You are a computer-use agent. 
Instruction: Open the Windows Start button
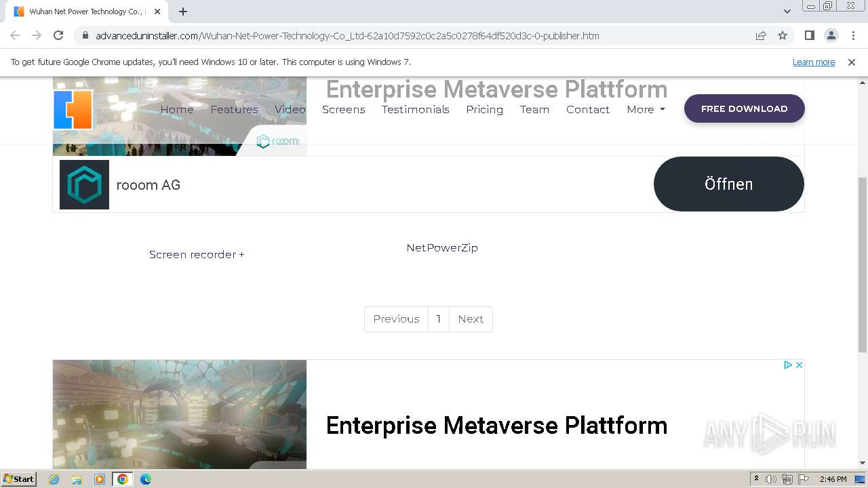pos(19,479)
